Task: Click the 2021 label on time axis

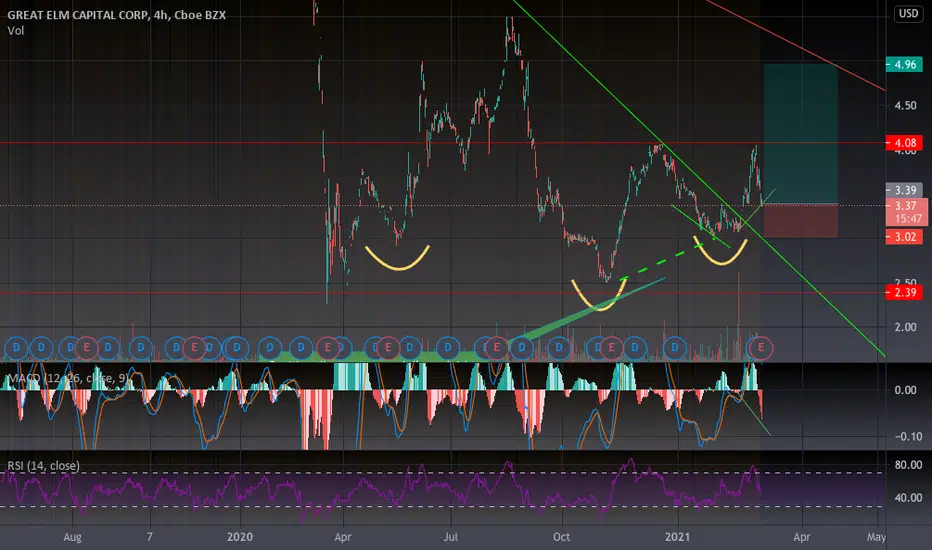Action: pyautogui.click(x=678, y=537)
